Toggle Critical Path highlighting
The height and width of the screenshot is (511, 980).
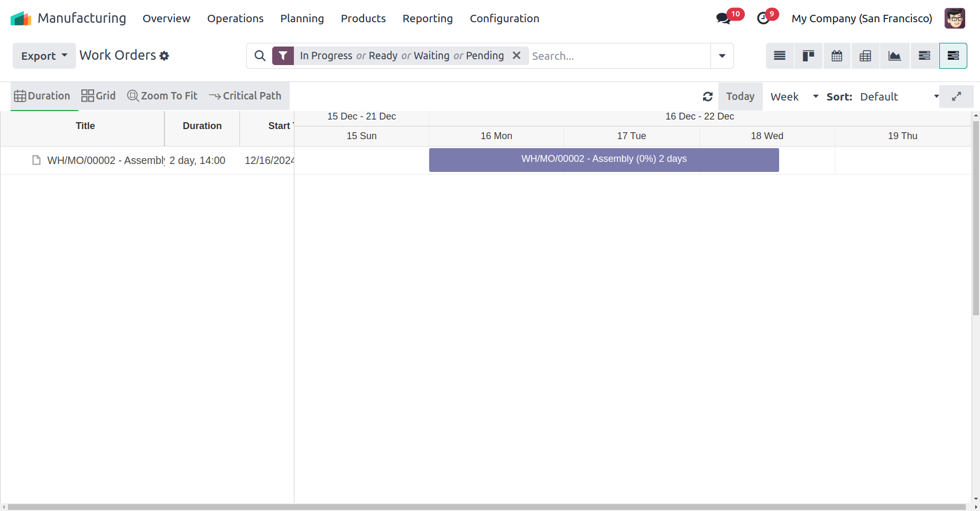tap(245, 96)
